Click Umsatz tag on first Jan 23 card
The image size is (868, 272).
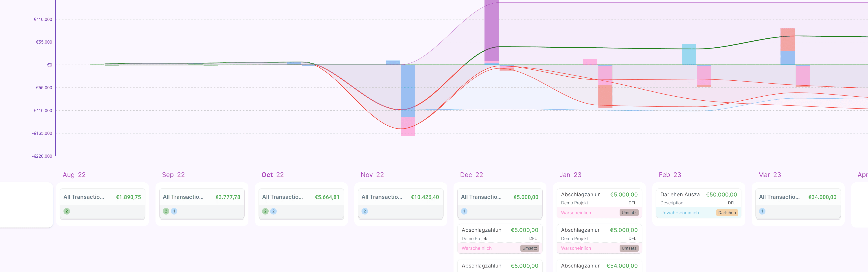pos(629,213)
